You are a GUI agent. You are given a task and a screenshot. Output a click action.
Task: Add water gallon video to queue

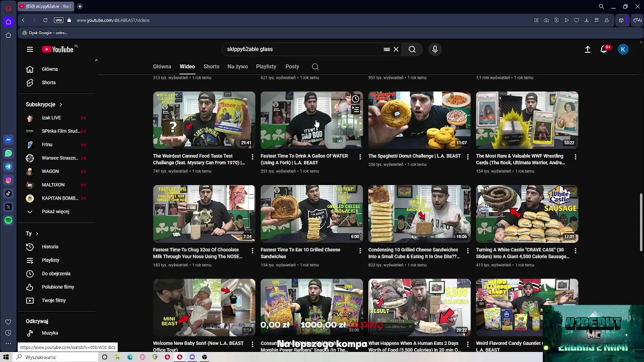point(355,110)
